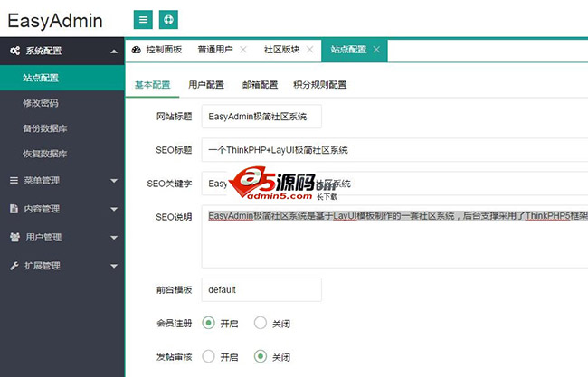This screenshot has width=588, height=377.
Task: Click the gears icon beside 系统配置
Action: 15,51
